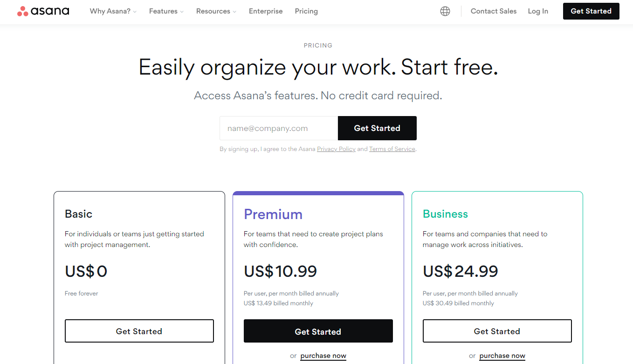This screenshot has height=364, width=633.
Task: Expand the Why Asana? dropdown
Action: coord(113,11)
